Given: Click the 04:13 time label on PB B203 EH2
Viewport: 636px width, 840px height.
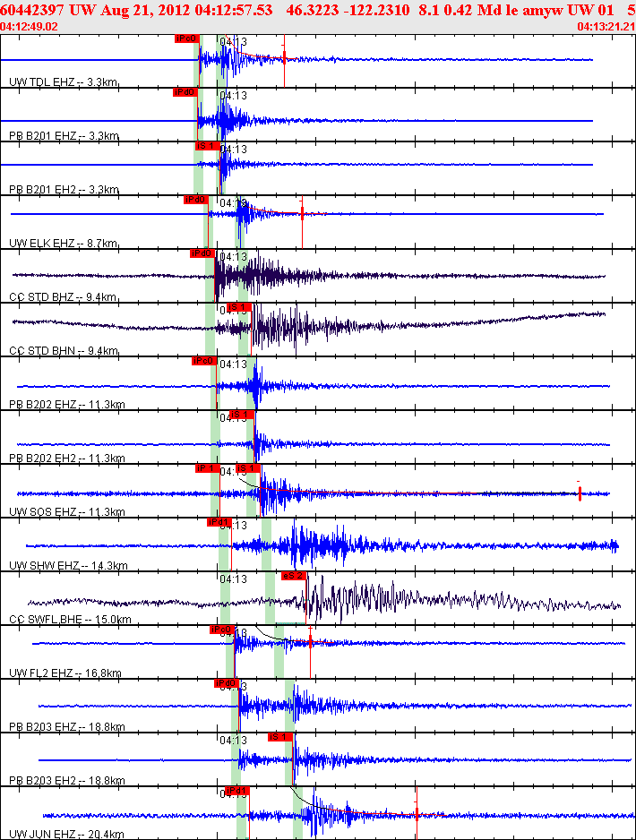Looking at the screenshot, I should pos(234,741).
